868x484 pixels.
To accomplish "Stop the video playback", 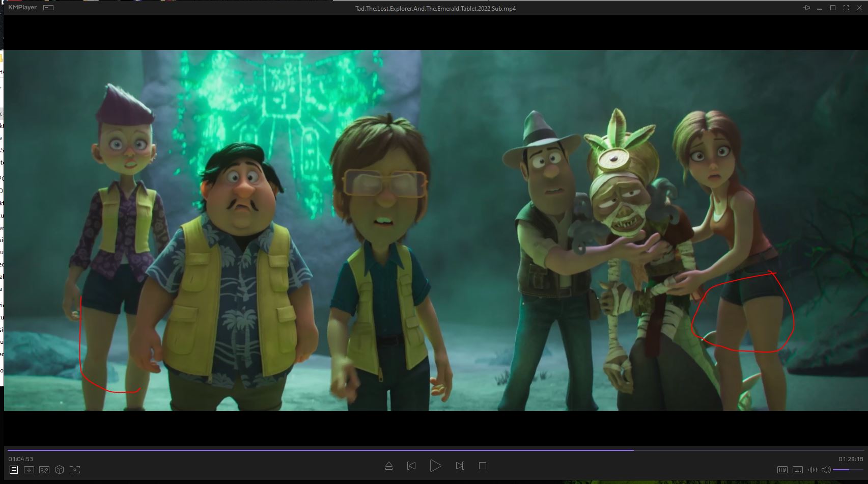I will point(483,466).
